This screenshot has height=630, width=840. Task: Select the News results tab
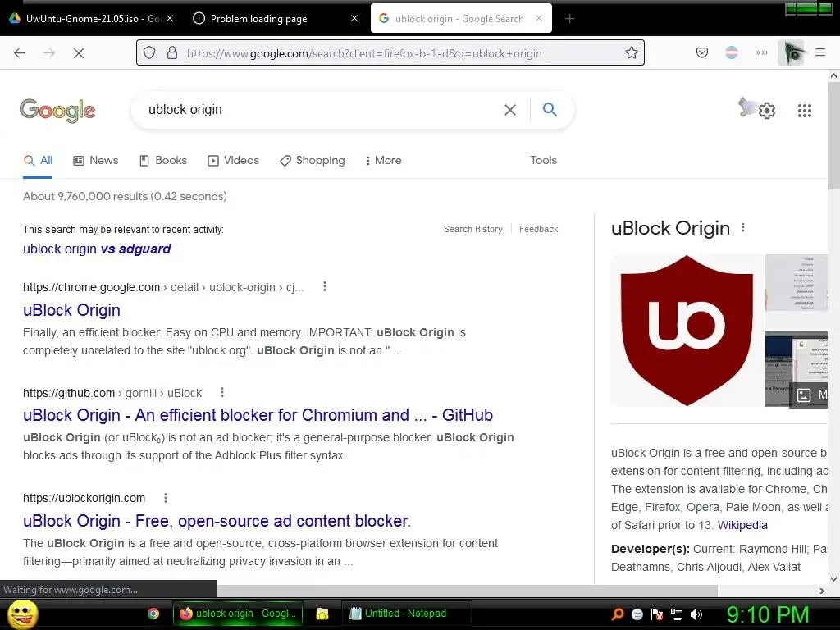96,160
